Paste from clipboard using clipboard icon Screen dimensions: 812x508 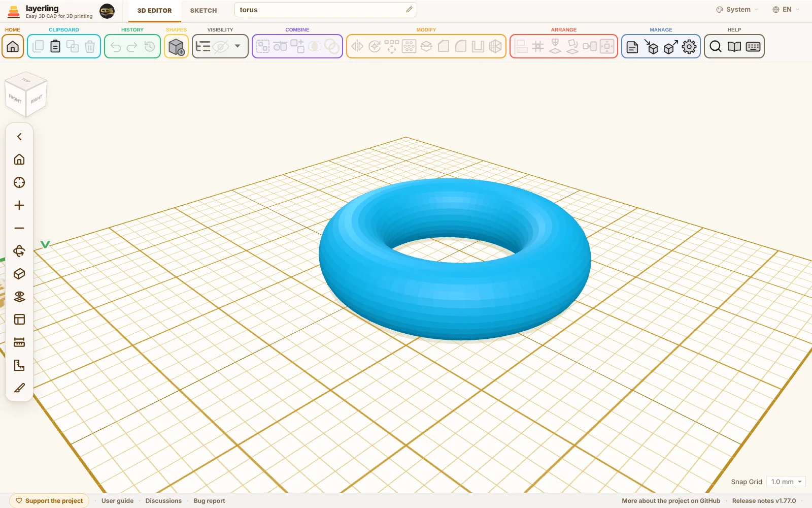(55, 46)
